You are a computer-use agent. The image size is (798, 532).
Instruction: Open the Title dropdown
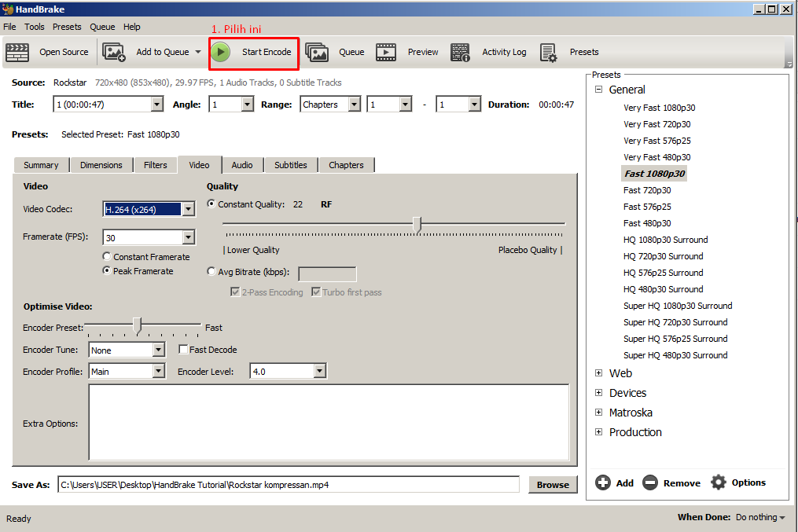pyautogui.click(x=157, y=105)
